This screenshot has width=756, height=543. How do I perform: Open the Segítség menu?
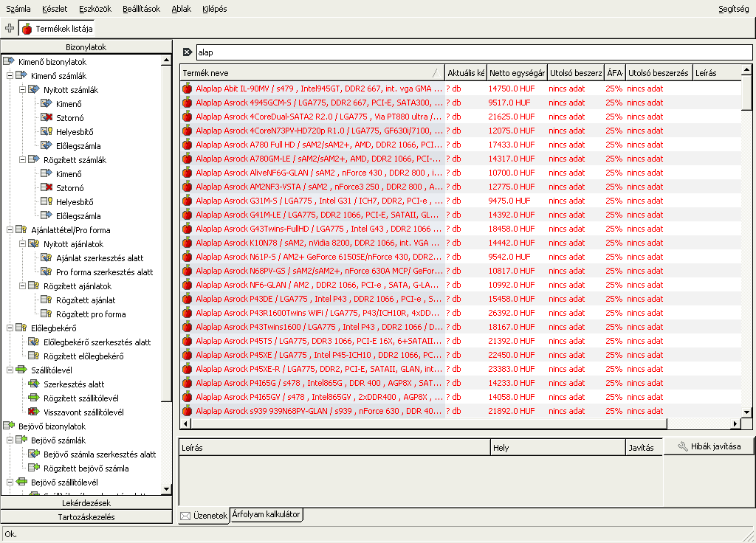(x=733, y=9)
